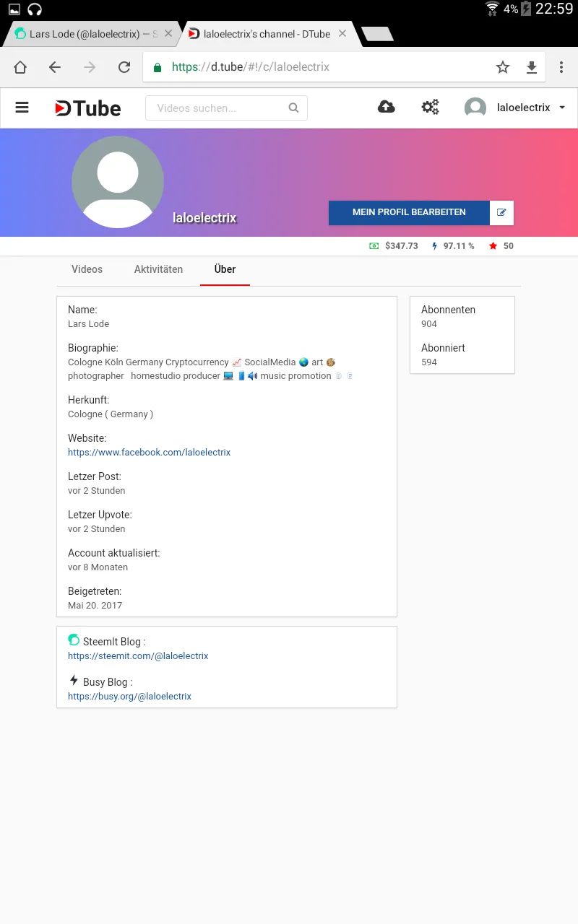
Task: Open the steemit.com/@laloelectrix link
Action: [x=138, y=656]
